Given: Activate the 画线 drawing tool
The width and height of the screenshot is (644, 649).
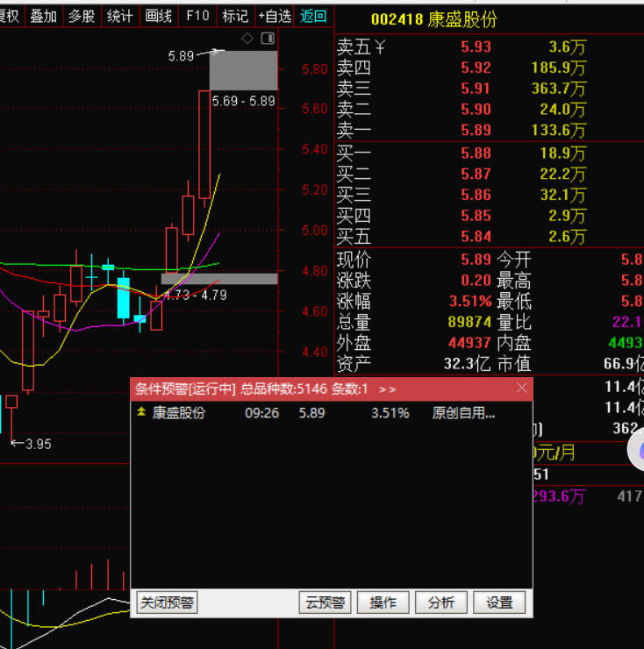Looking at the screenshot, I should pyautogui.click(x=159, y=16).
